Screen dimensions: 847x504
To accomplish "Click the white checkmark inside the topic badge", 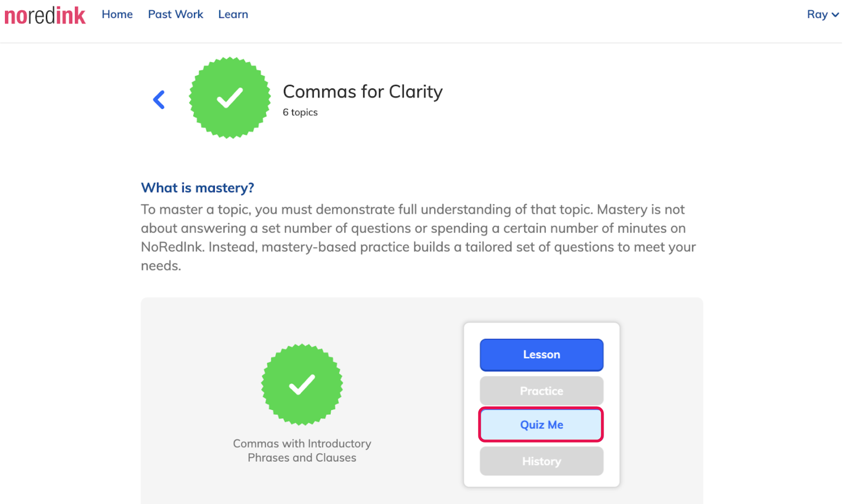I will tap(302, 384).
